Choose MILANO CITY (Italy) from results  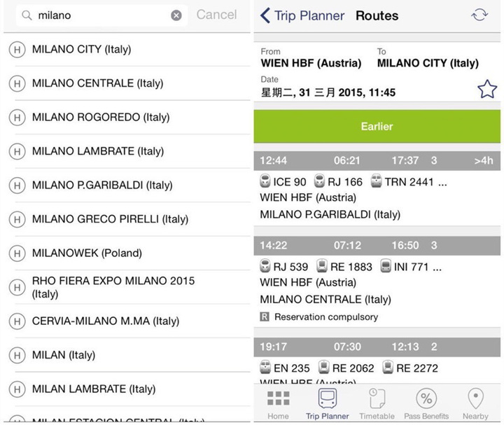tap(81, 49)
